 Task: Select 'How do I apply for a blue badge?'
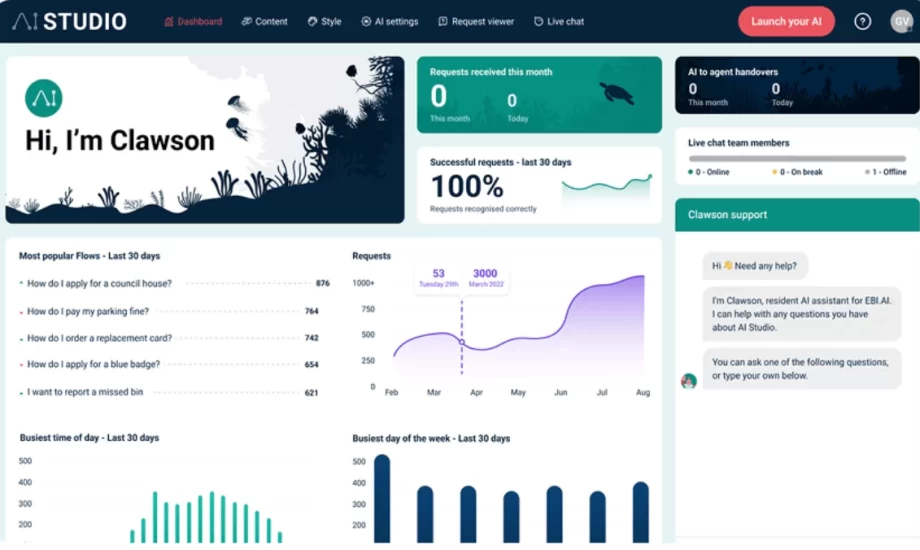point(93,365)
